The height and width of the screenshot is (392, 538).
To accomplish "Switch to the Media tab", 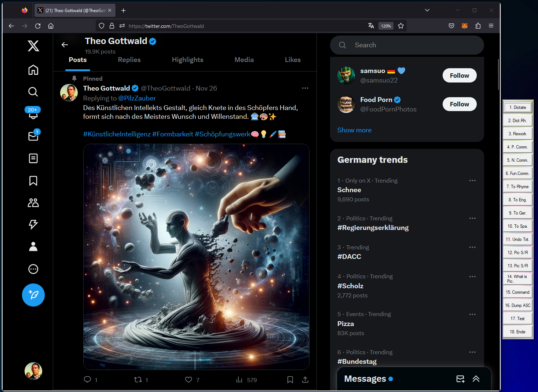I will 244,60.
